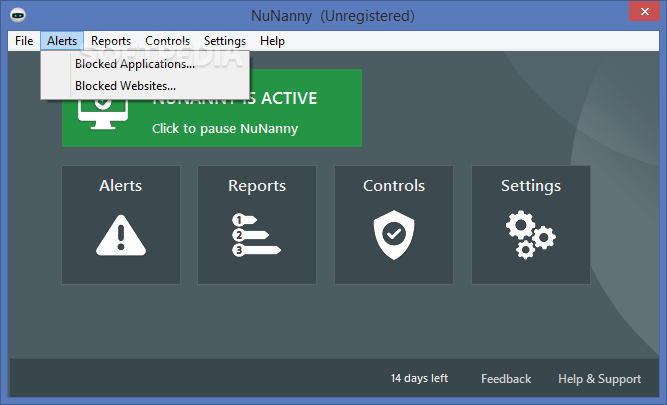Image resolution: width=667 pixels, height=405 pixels.
Task: Open the Help menu
Action: pyautogui.click(x=272, y=41)
